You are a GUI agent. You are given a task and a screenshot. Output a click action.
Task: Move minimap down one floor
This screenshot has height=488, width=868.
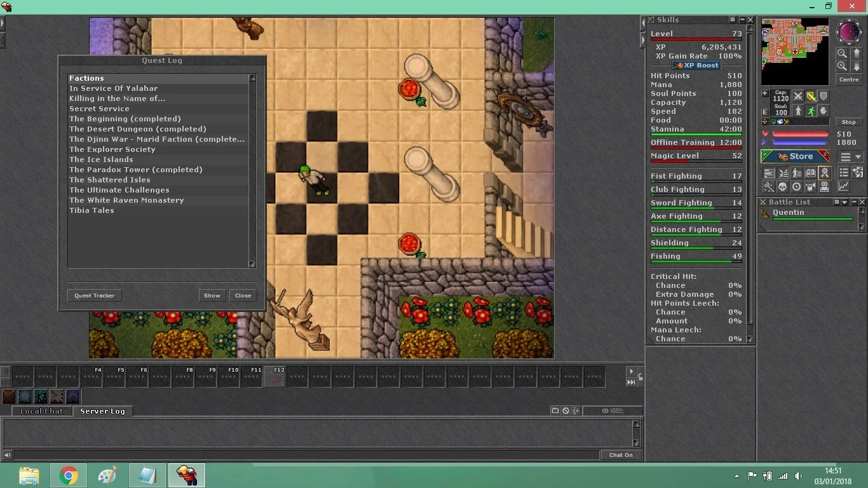[857, 66]
